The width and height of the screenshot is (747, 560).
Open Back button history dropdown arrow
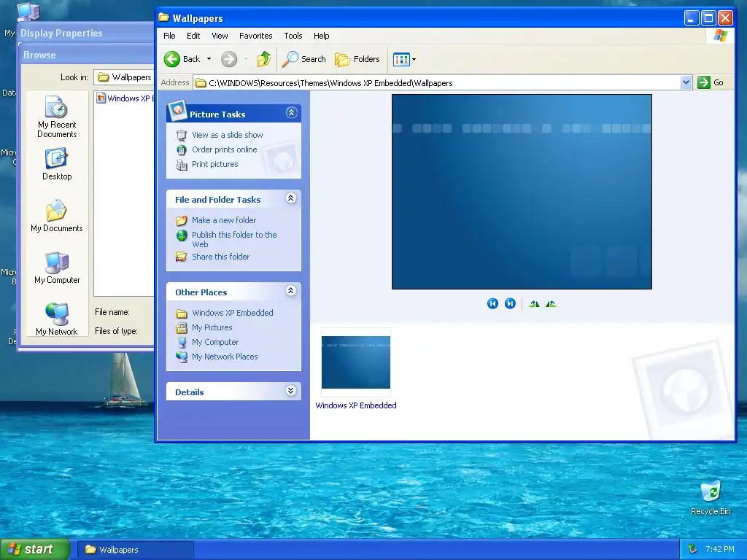209,59
